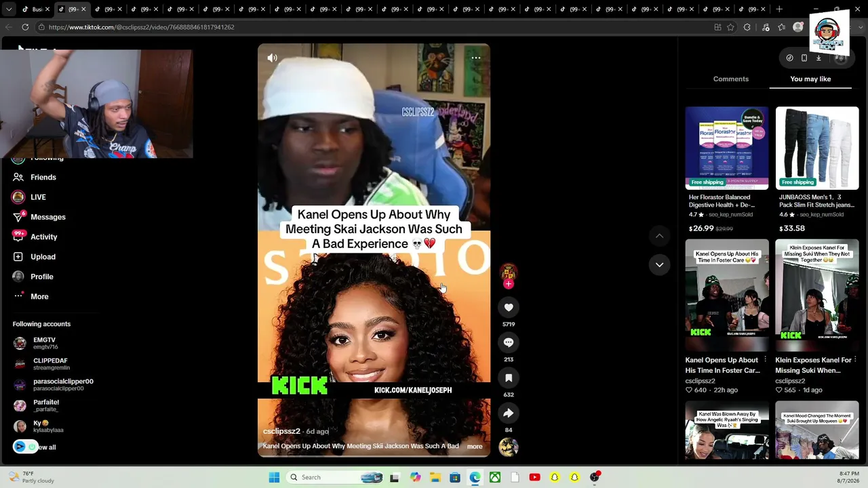
Task: Open the Kanel Mood Changed video thumbnail
Action: coord(817,430)
